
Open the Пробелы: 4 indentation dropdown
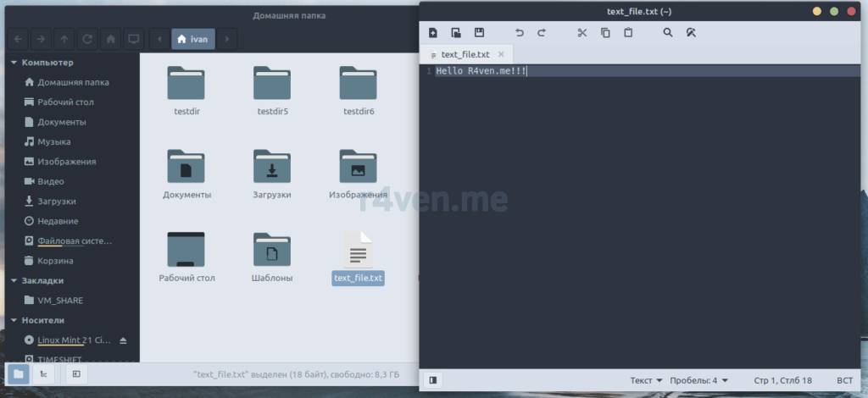tap(698, 380)
